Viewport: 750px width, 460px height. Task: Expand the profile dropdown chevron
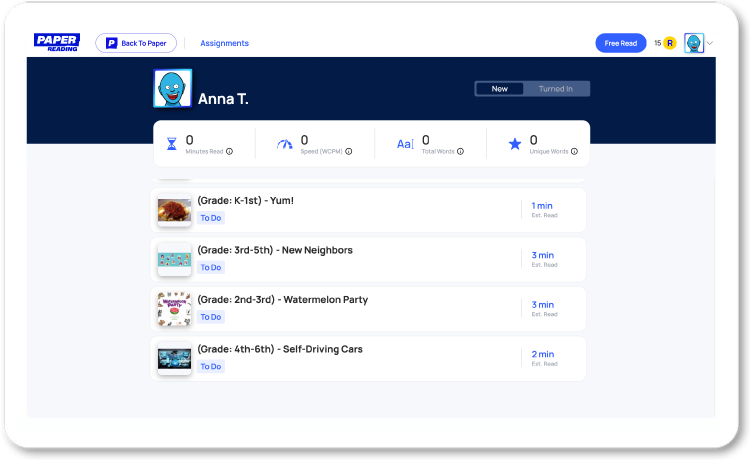(x=710, y=44)
